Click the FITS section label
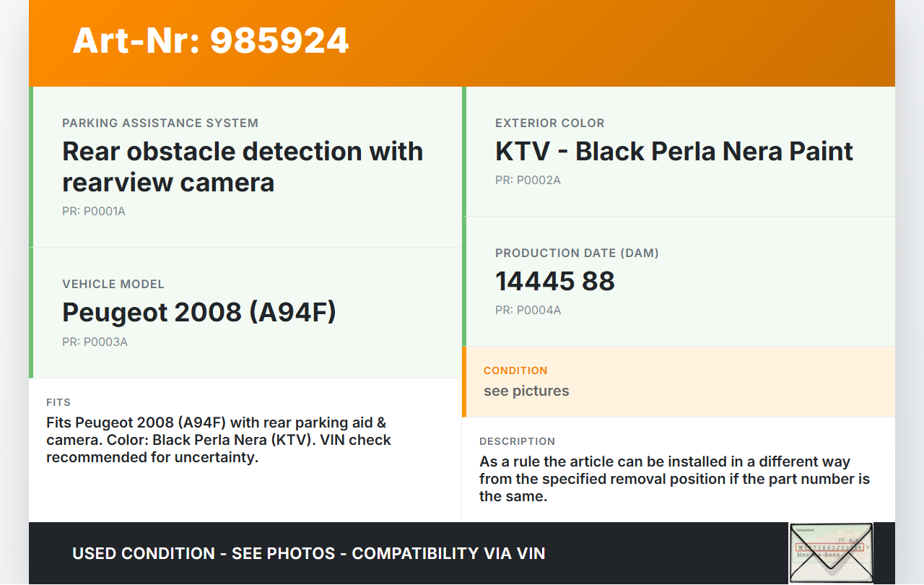 click(58, 402)
